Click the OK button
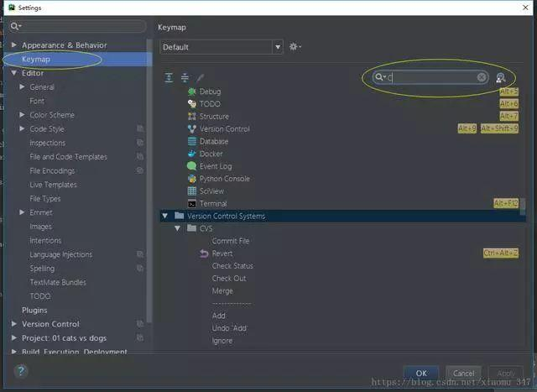537x392 pixels. click(x=421, y=373)
